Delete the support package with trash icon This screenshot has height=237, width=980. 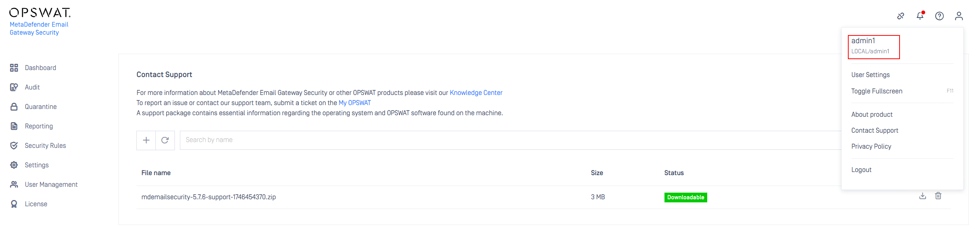pos(938,196)
